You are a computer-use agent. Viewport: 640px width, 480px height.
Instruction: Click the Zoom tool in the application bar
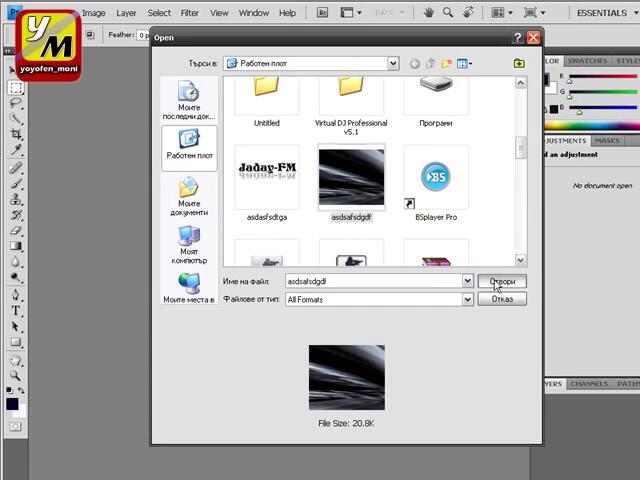448,13
